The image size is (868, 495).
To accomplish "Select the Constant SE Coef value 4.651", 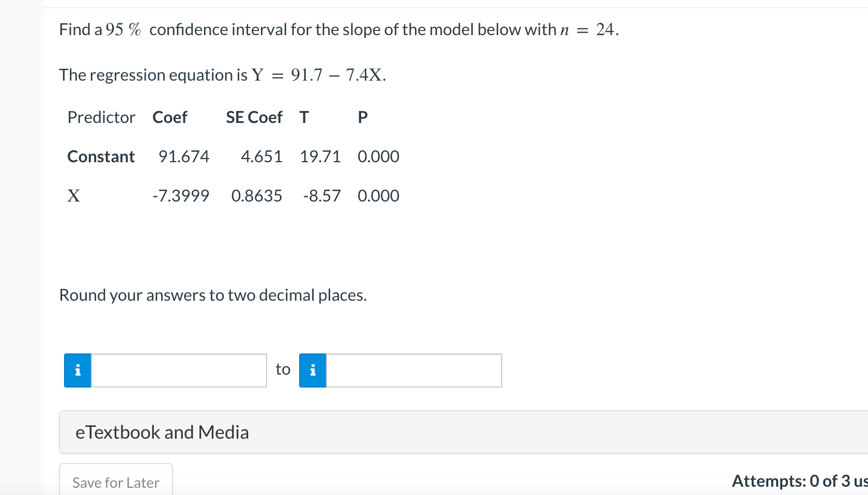I will point(261,157).
